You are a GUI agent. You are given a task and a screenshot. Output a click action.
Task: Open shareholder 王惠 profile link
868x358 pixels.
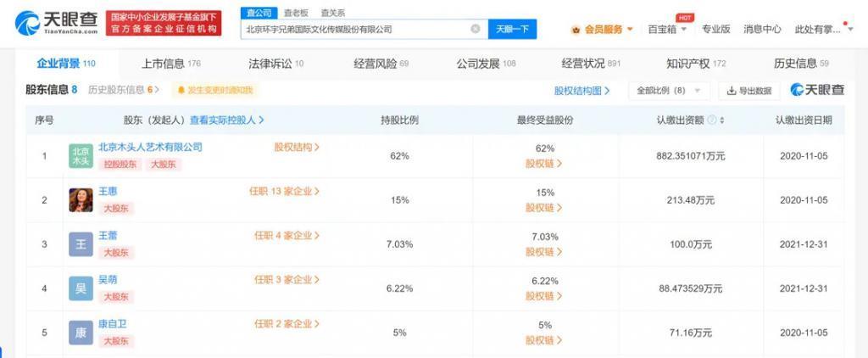coord(108,191)
